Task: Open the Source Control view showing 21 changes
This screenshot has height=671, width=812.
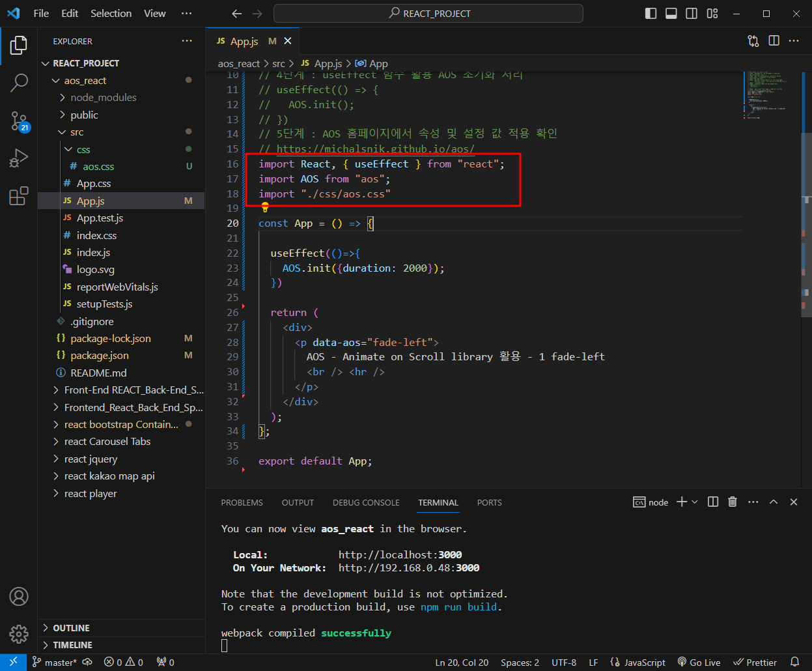Action: [19, 121]
